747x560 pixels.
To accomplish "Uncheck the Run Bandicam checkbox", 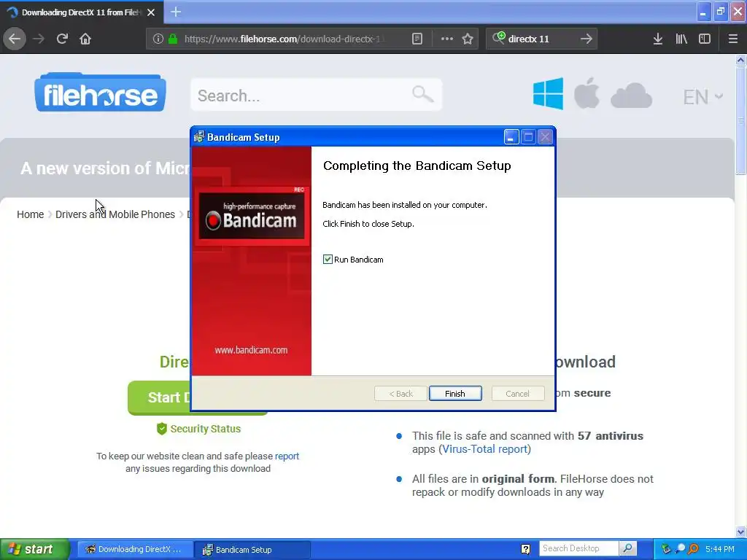I will point(328,260).
